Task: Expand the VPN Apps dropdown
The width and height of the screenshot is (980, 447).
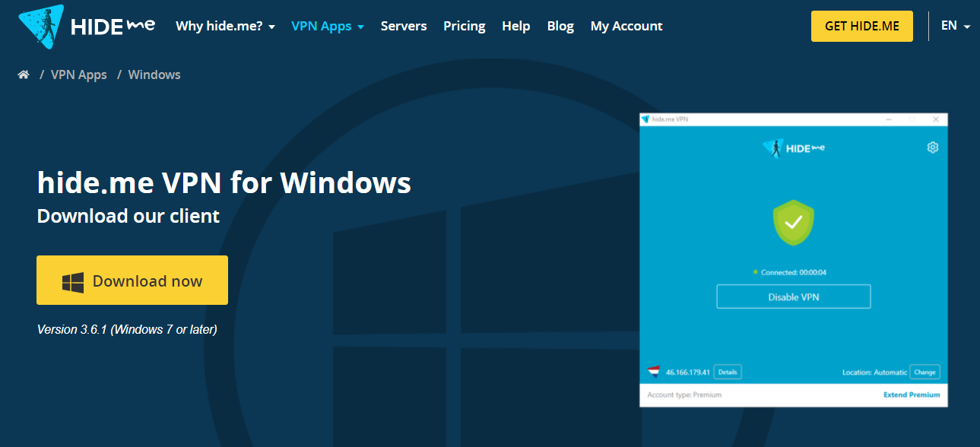Action: [328, 26]
